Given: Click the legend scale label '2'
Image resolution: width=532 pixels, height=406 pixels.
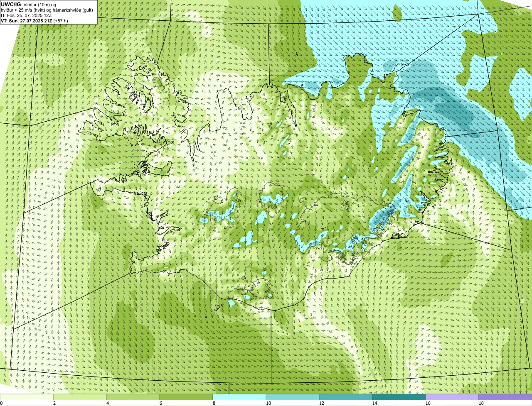Looking at the screenshot, I should (x=54, y=403).
